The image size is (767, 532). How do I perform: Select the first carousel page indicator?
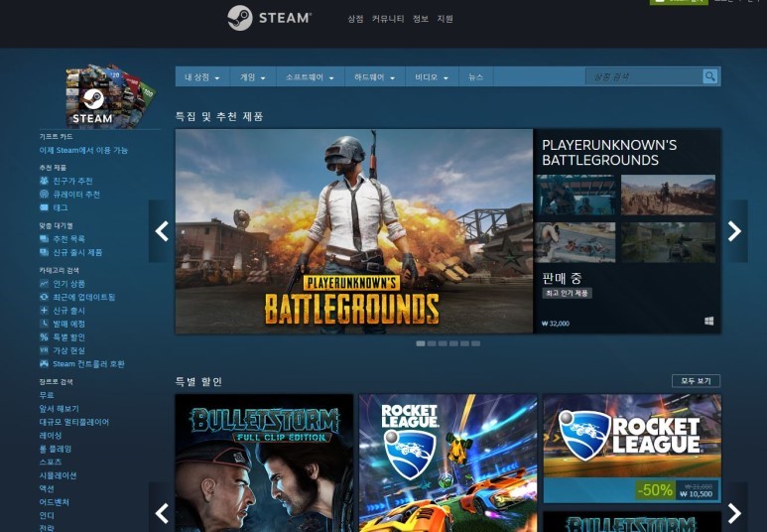(420, 343)
